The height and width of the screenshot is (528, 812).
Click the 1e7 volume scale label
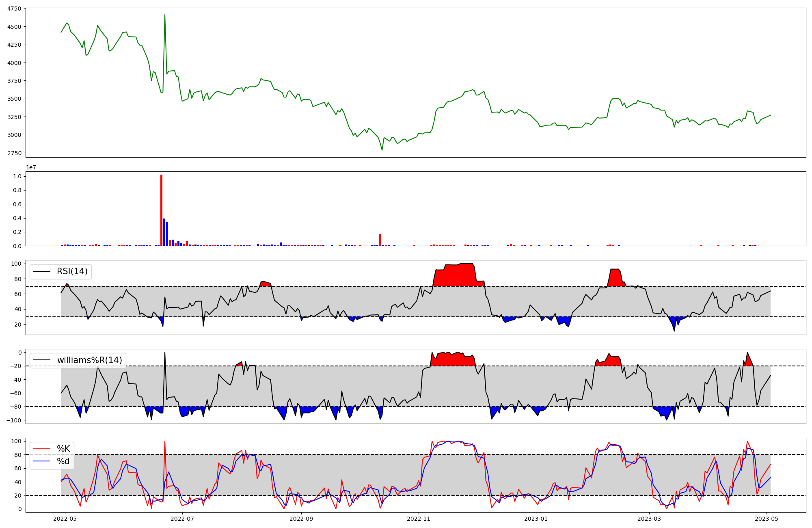[31, 168]
